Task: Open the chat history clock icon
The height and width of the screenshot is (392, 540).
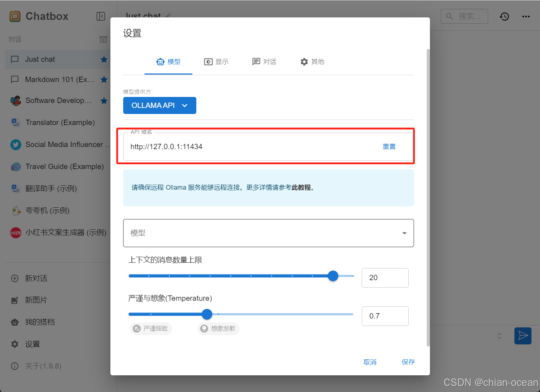Action: (504, 16)
